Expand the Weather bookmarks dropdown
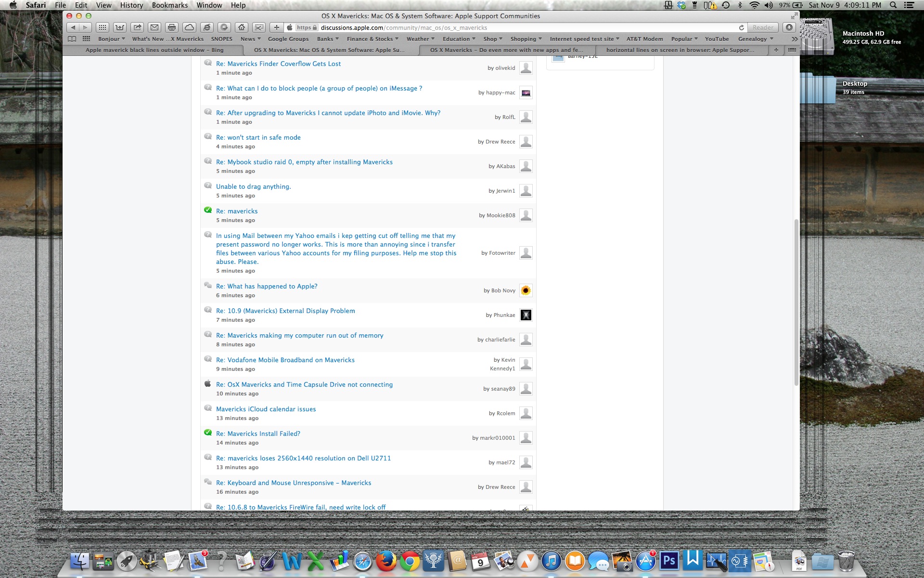The height and width of the screenshot is (578, 924). (420, 39)
